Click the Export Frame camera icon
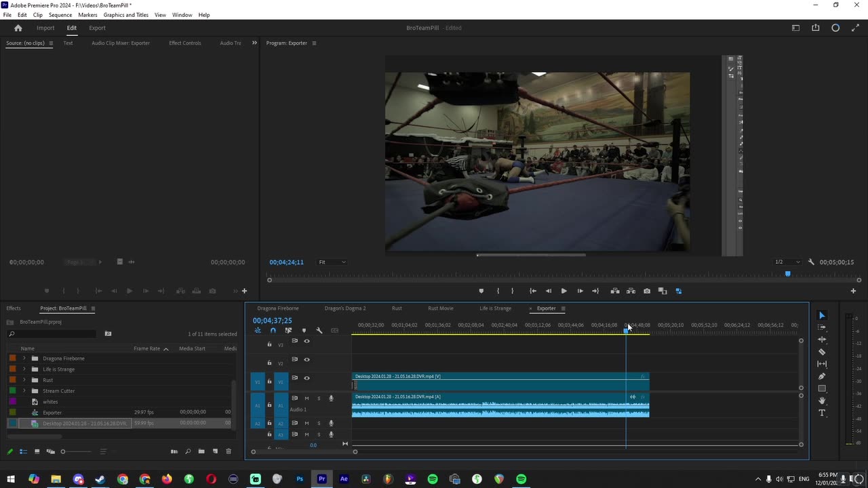 (x=647, y=291)
